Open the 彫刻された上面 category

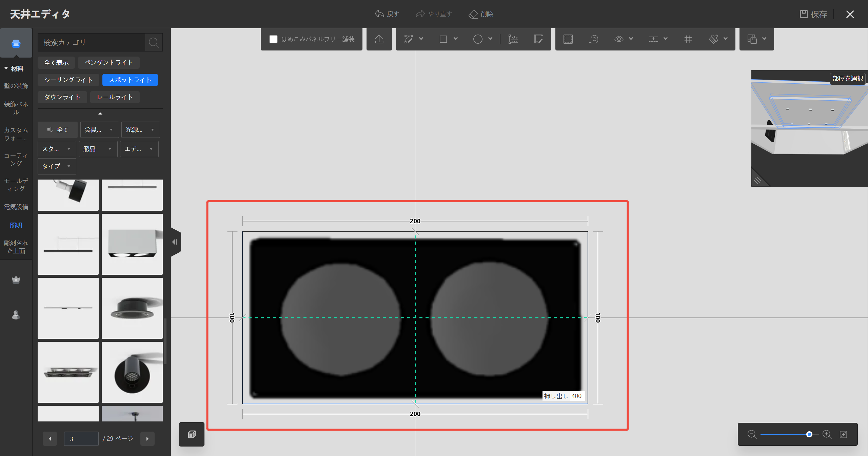pyautogui.click(x=16, y=247)
